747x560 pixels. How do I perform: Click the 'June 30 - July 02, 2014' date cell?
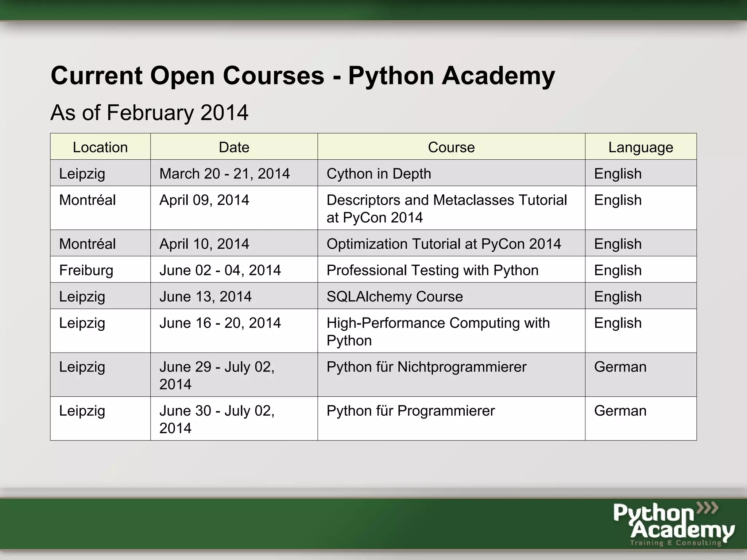coord(234,419)
